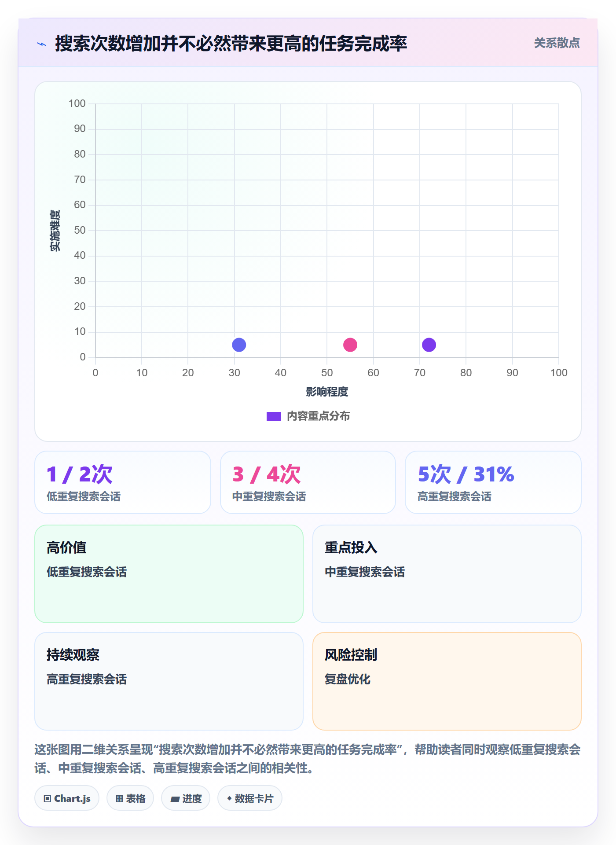Click the pink scatter point near 55

click(350, 345)
